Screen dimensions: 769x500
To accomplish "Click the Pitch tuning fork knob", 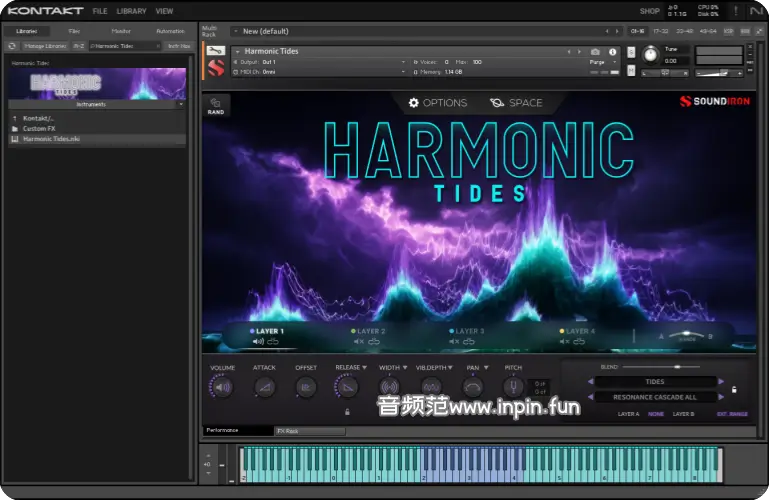I will click(x=513, y=387).
